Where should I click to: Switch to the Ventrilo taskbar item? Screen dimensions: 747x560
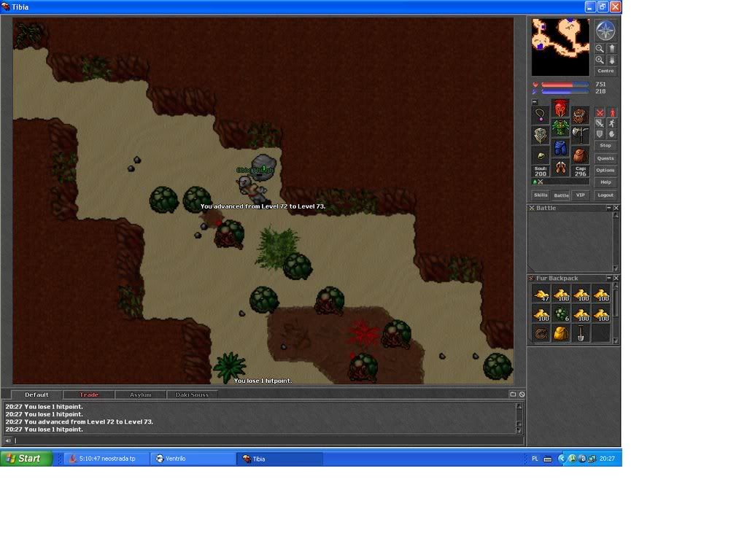tap(193, 459)
